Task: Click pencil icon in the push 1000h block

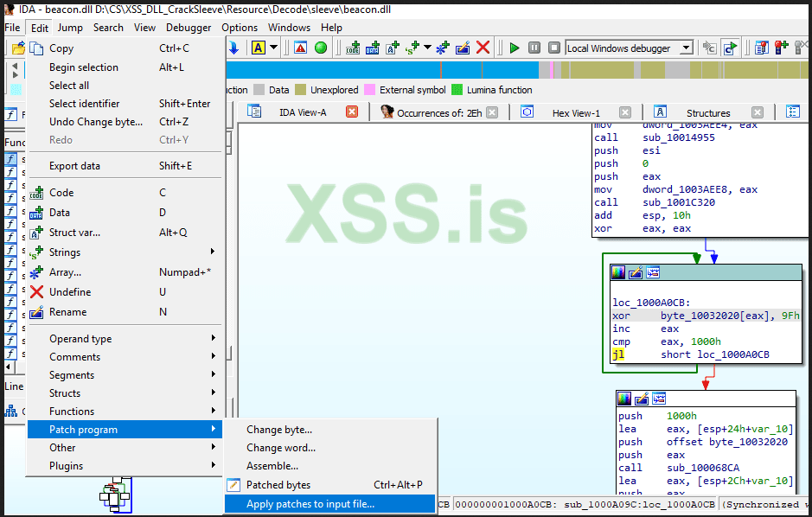Action: pos(642,399)
